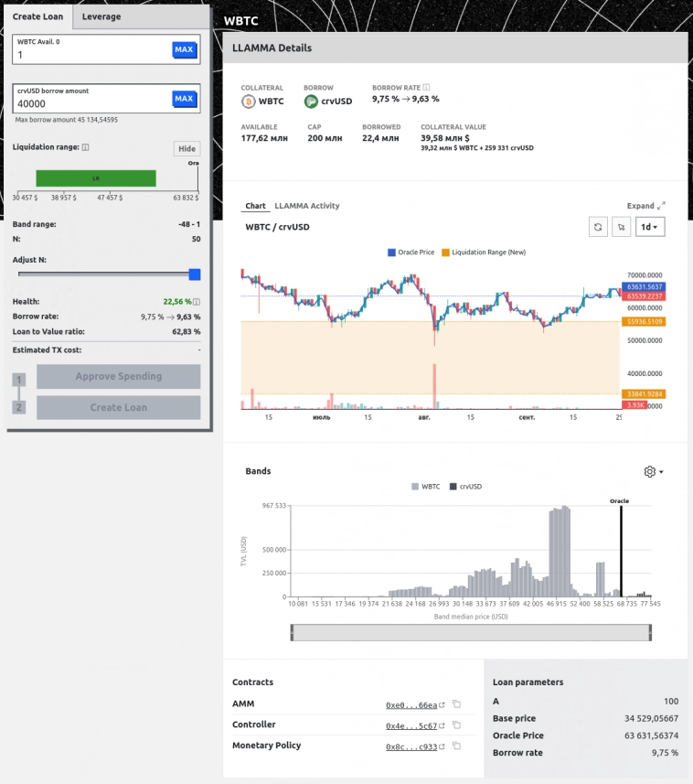Click the Oracle marker line in Bands
The image size is (693, 784).
(x=621, y=551)
